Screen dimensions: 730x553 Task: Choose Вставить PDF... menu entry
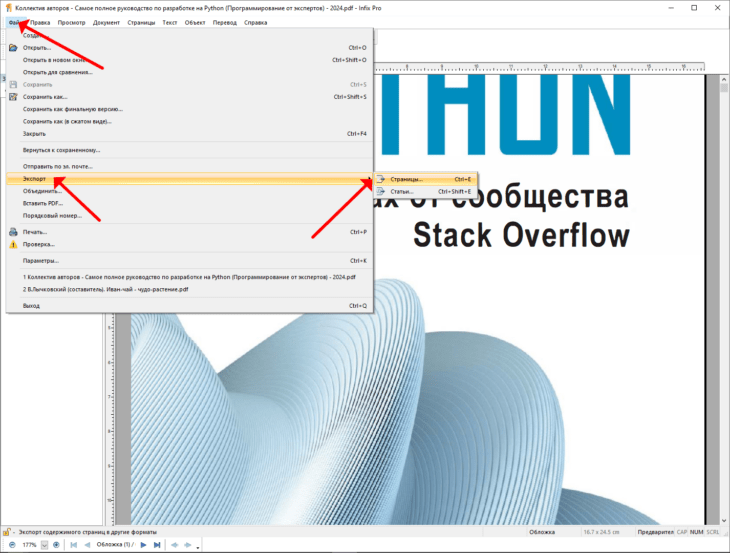(x=189, y=203)
